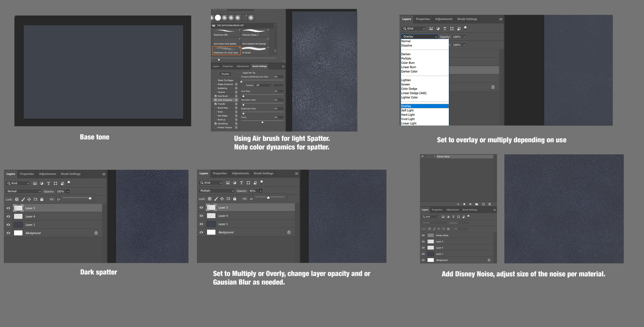This screenshot has height=327, width=644.
Task: Open Brush Tip Shape settings
Action: pyautogui.click(x=225, y=80)
